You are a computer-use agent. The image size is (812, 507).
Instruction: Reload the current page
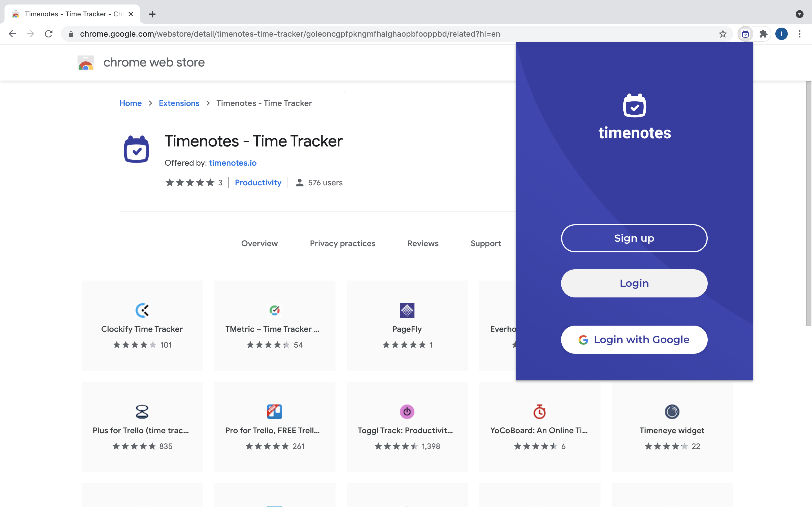49,34
